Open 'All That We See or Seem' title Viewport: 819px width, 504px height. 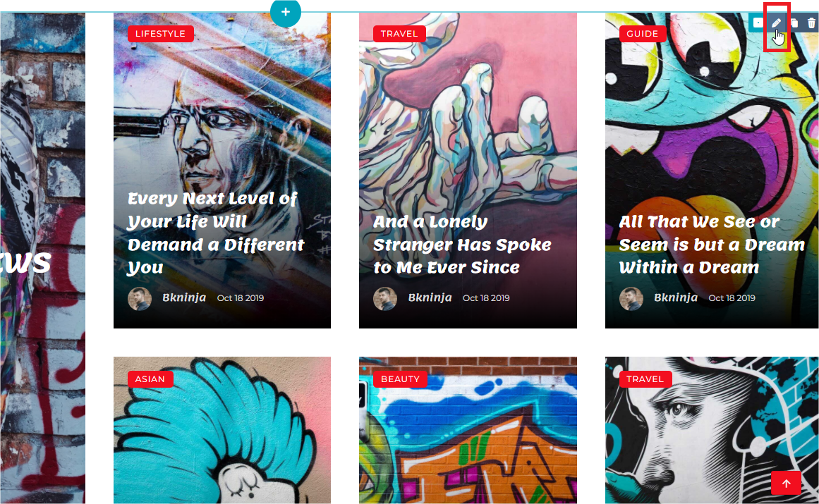point(711,245)
